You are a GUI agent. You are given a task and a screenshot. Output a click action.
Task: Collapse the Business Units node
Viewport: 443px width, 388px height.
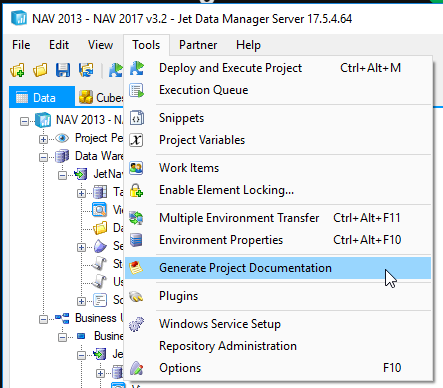coord(43,319)
